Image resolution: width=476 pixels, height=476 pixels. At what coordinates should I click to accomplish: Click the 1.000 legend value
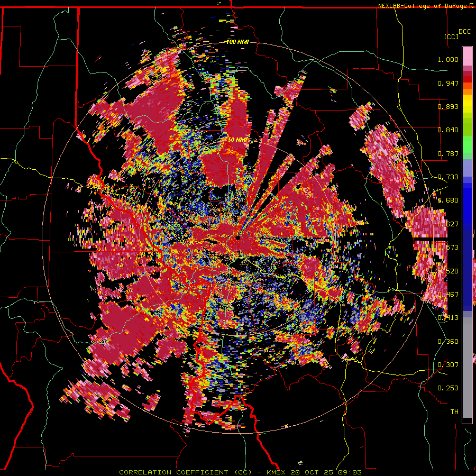(448, 59)
